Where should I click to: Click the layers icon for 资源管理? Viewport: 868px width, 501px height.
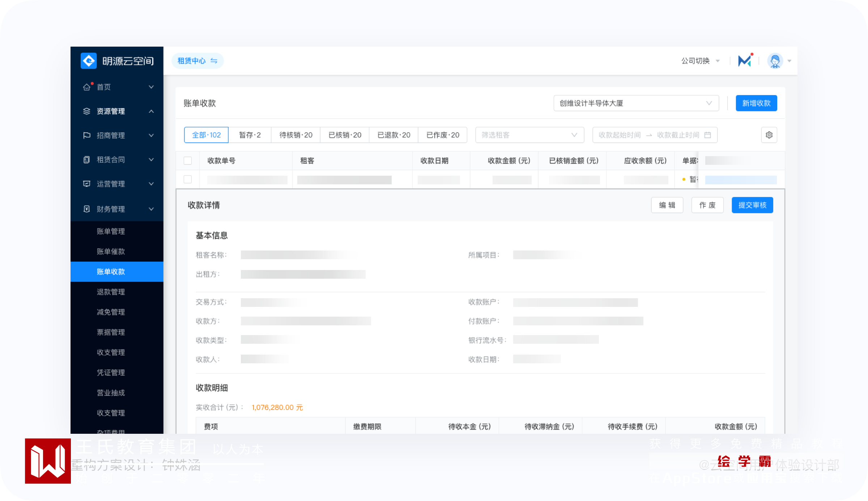coord(87,111)
